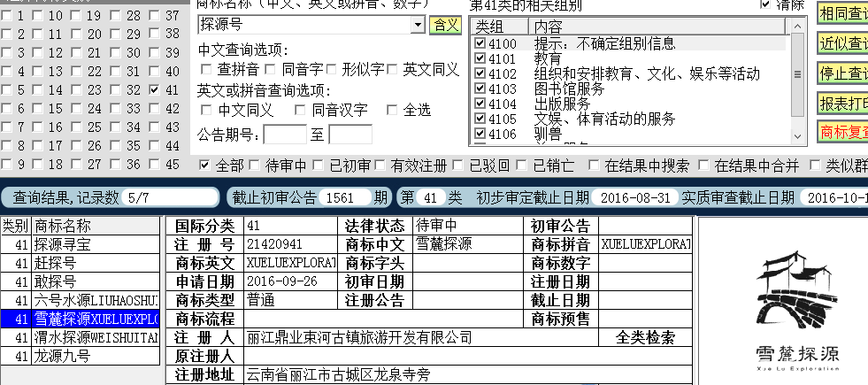Toggle the 清除 checkbox

(x=765, y=4)
